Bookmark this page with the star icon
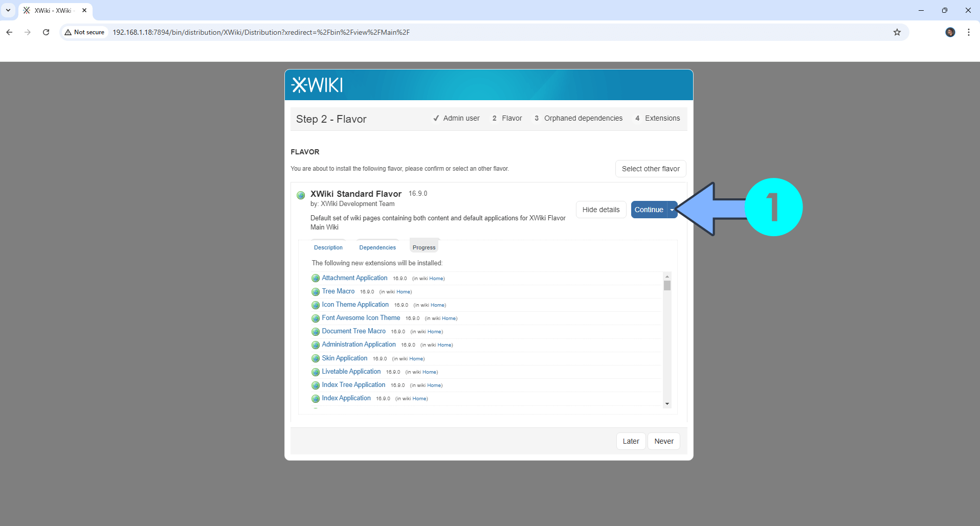 [x=897, y=32]
